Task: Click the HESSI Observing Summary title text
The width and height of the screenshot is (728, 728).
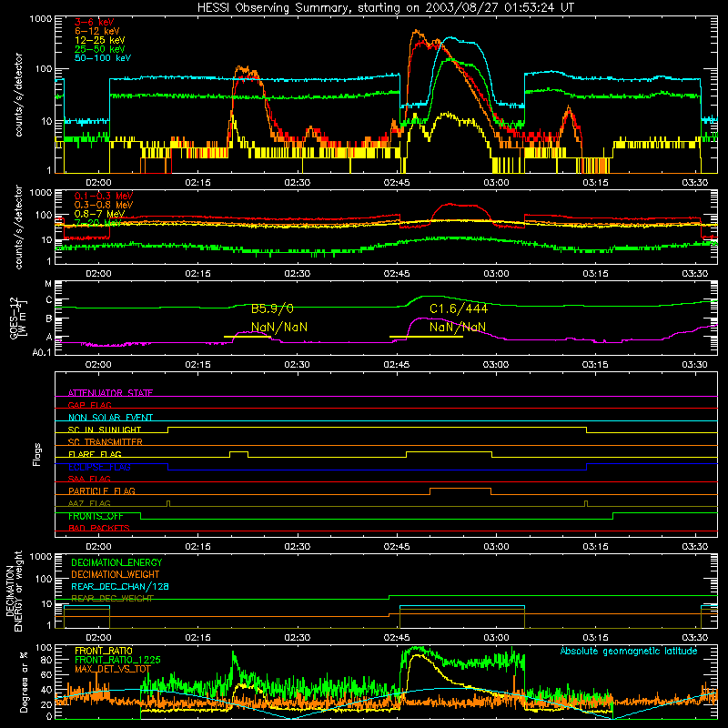Action: 386,7
